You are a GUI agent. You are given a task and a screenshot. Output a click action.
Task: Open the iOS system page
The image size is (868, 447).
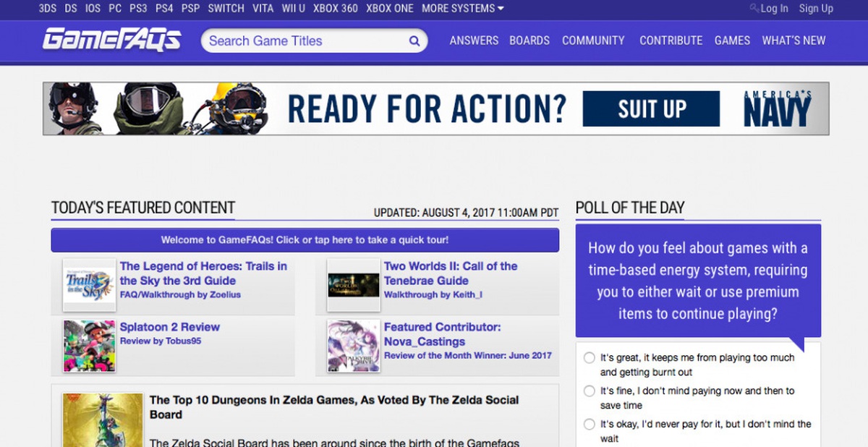point(93,9)
